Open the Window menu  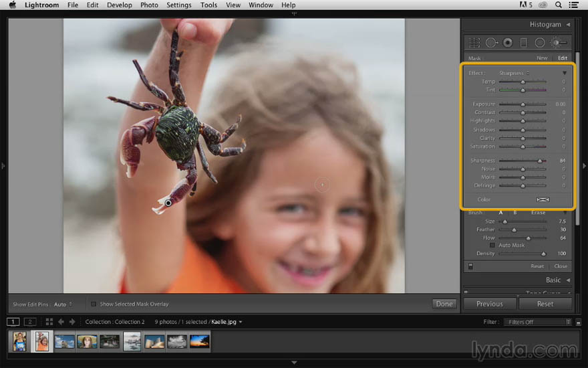coord(261,5)
